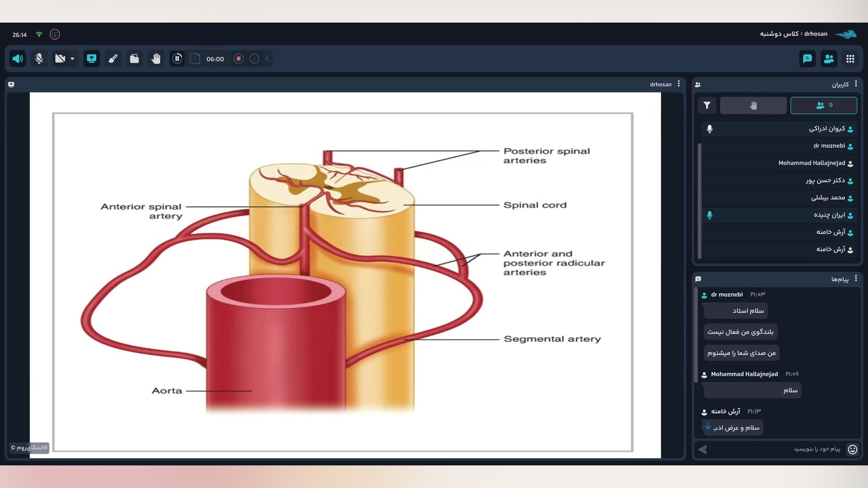
Task: Filter the users list
Action: [x=707, y=105]
